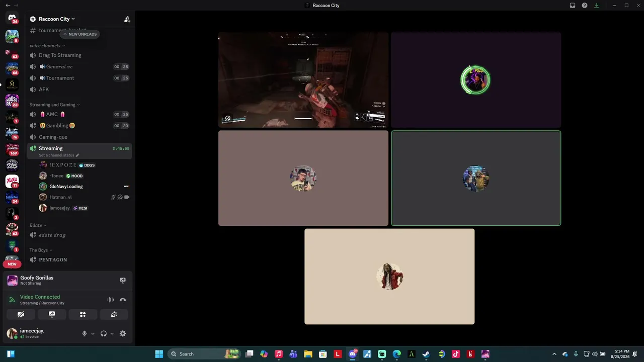Open Microsoft Edge on taskbar
This screenshot has height=362, width=644.
(x=396, y=354)
